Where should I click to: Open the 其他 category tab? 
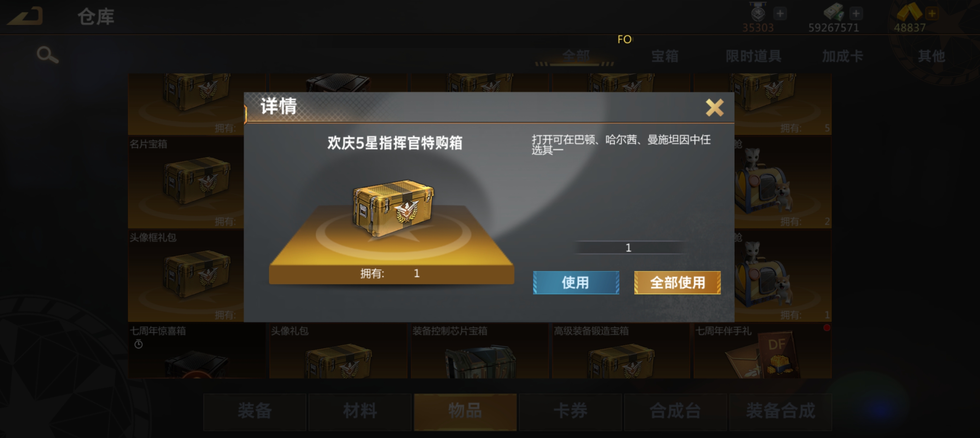(x=931, y=56)
